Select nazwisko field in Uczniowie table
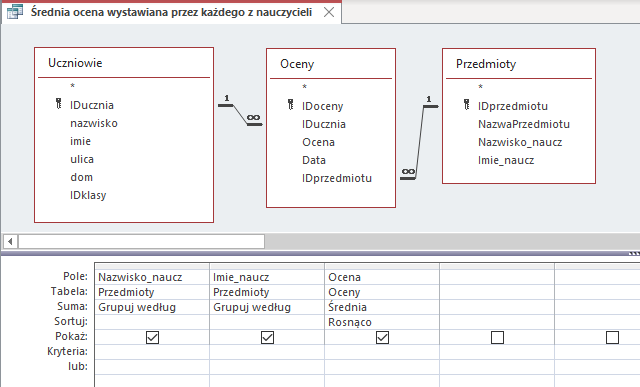This screenshot has height=387, width=640. (94, 123)
